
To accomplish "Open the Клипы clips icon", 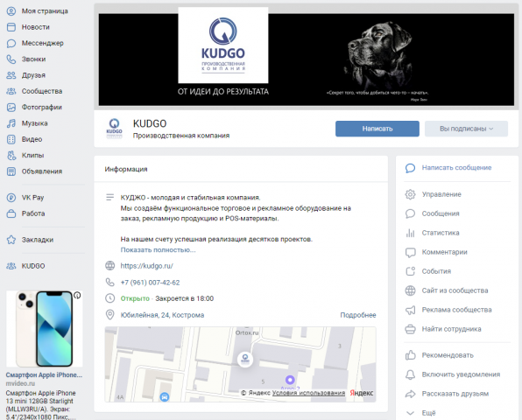I will (x=11, y=155).
